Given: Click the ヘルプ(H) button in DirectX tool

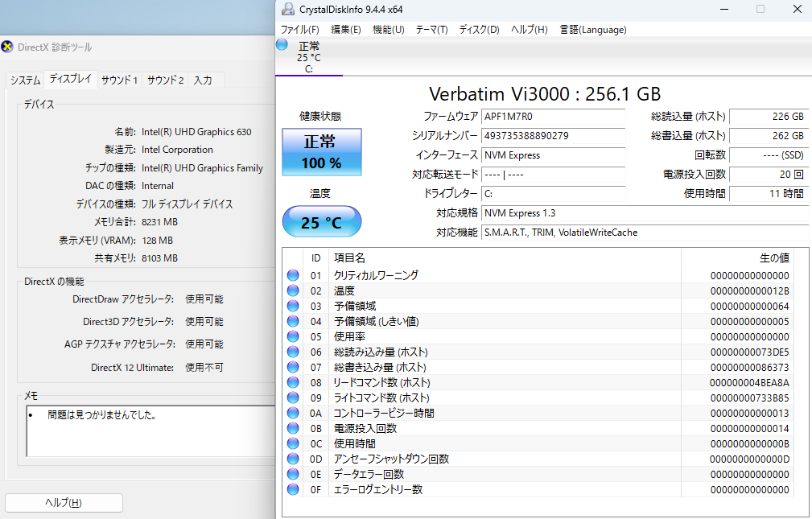Looking at the screenshot, I should coord(64,502).
